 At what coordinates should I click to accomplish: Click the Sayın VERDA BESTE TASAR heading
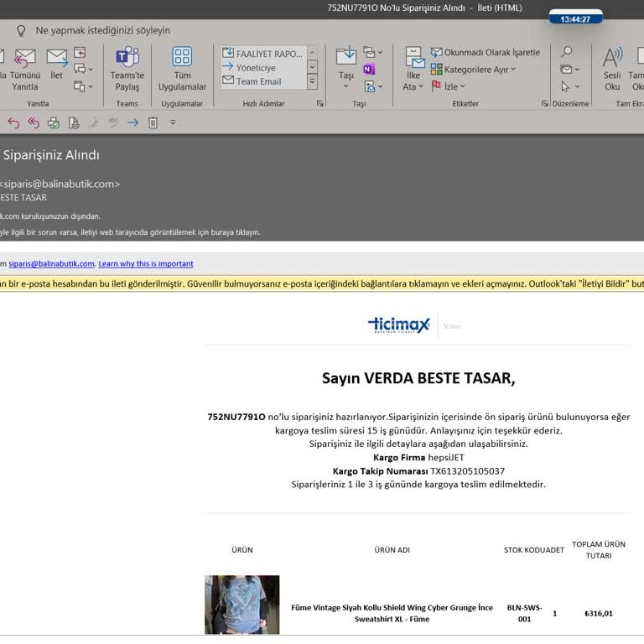[418, 378]
